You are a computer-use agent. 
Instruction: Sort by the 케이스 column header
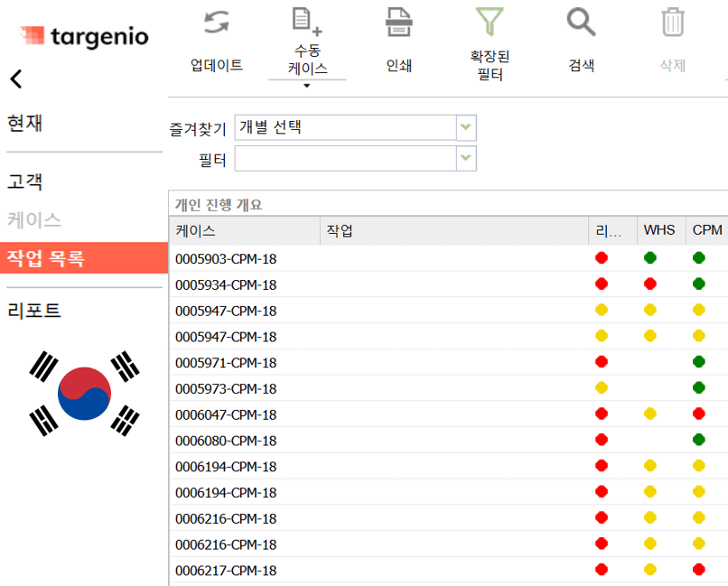[x=196, y=230]
